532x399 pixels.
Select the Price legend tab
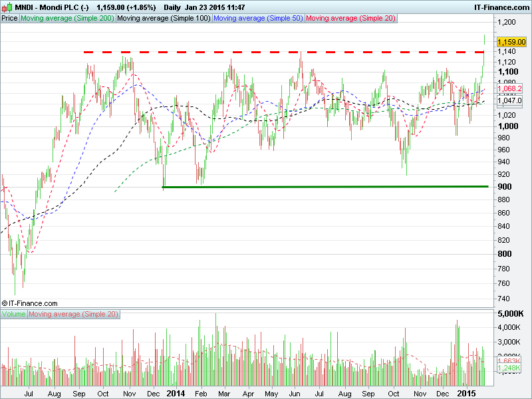pos(10,19)
